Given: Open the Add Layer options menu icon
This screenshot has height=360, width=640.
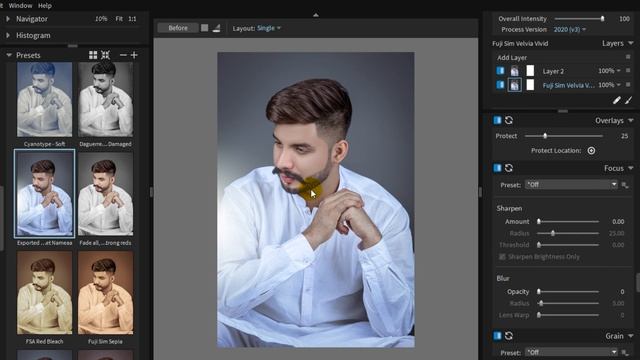Looking at the screenshot, I should (628, 57).
